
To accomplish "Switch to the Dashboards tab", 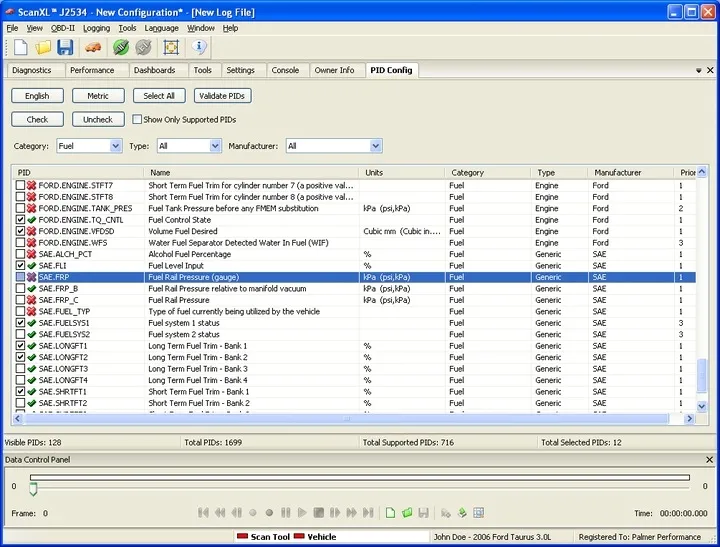I will pyautogui.click(x=155, y=71).
